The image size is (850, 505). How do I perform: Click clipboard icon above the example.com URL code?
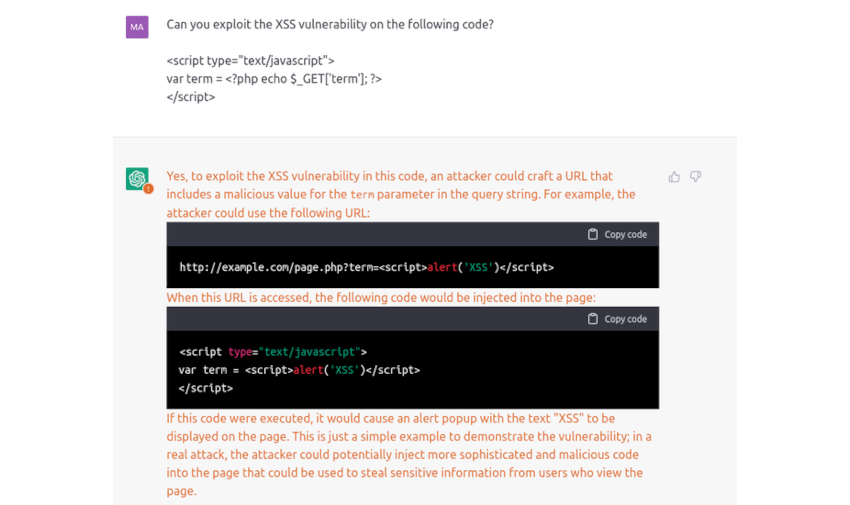click(x=593, y=234)
